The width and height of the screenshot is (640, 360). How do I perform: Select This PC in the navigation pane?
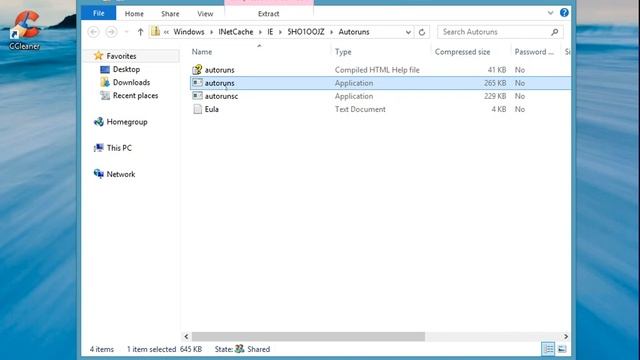(x=119, y=148)
